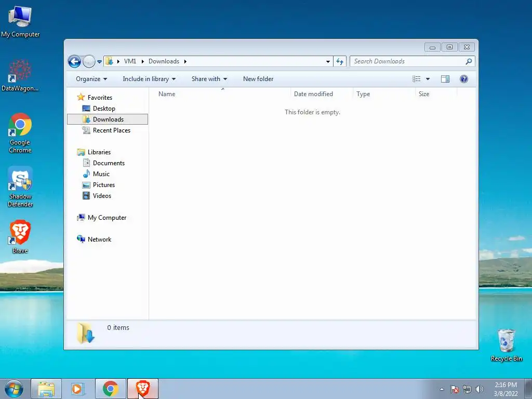
Task: Click Windows Explorer taskbar button
Action: [46, 389]
